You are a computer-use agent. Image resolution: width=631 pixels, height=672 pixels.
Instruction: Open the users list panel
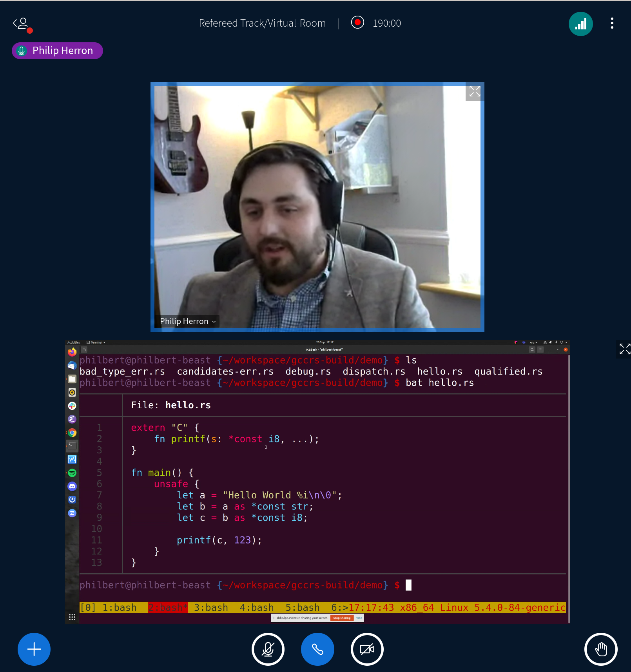tap(22, 24)
